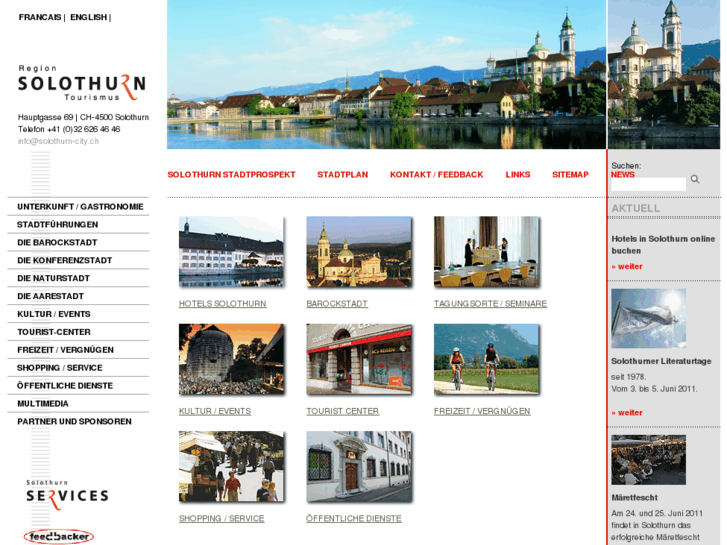Click the conference room thumbnail

tap(486, 251)
